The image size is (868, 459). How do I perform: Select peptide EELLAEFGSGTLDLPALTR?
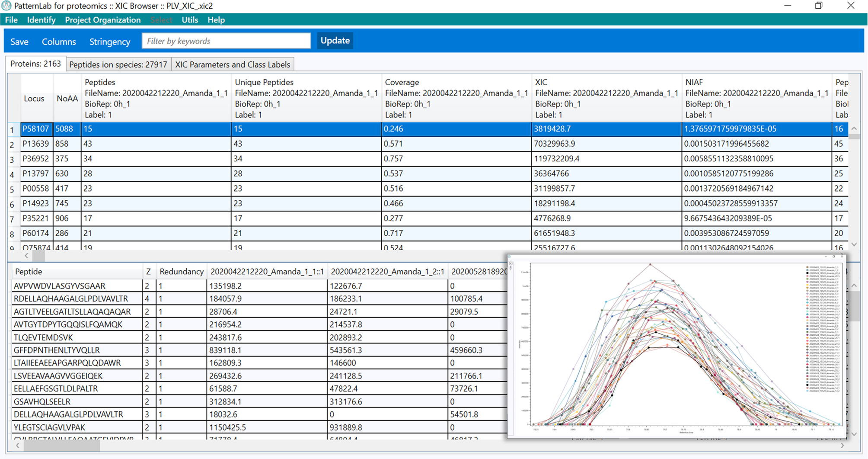(56, 388)
